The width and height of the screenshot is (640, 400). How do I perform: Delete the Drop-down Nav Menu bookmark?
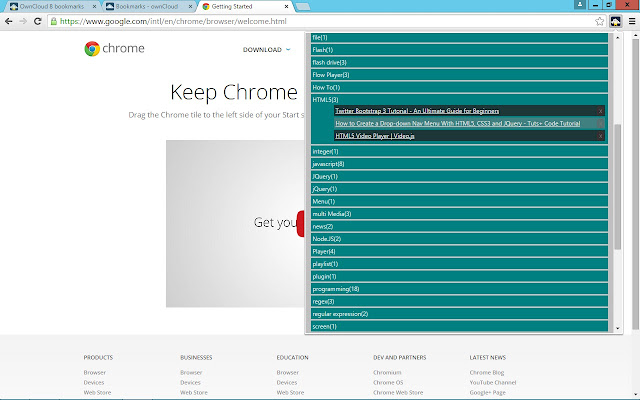pyautogui.click(x=600, y=123)
